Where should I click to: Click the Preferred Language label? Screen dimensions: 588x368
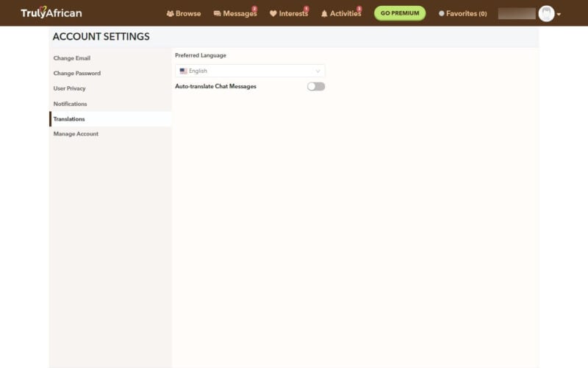[201, 55]
